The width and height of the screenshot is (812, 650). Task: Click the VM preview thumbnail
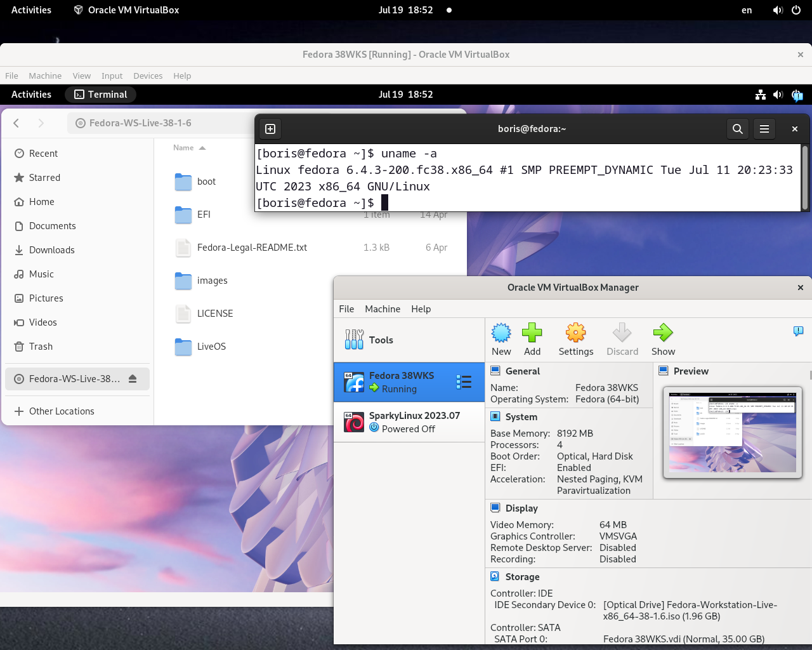[733, 432]
